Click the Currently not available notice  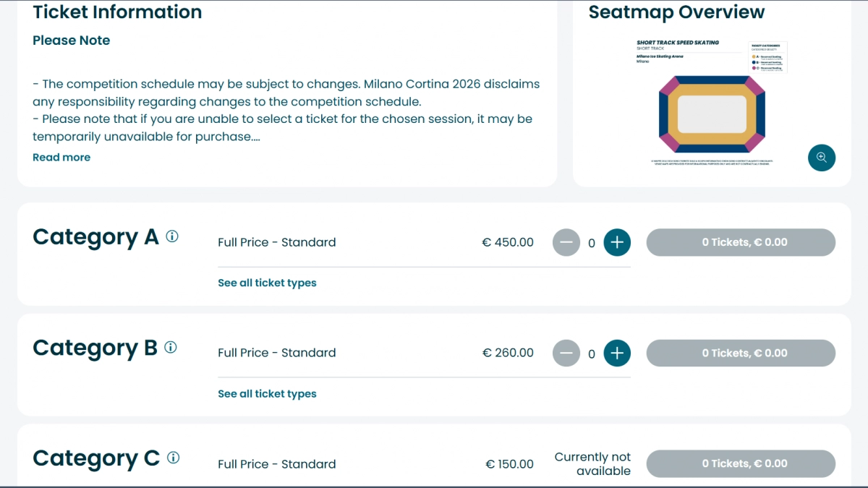[x=592, y=464]
